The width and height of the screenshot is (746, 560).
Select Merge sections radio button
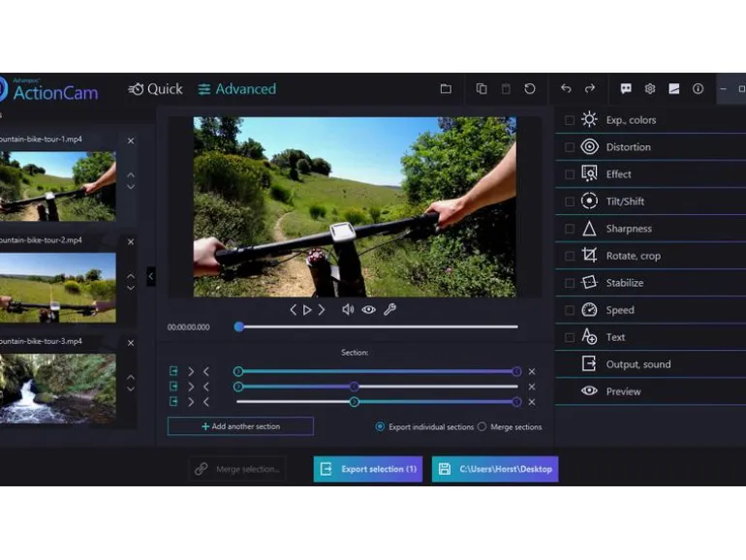tap(482, 426)
